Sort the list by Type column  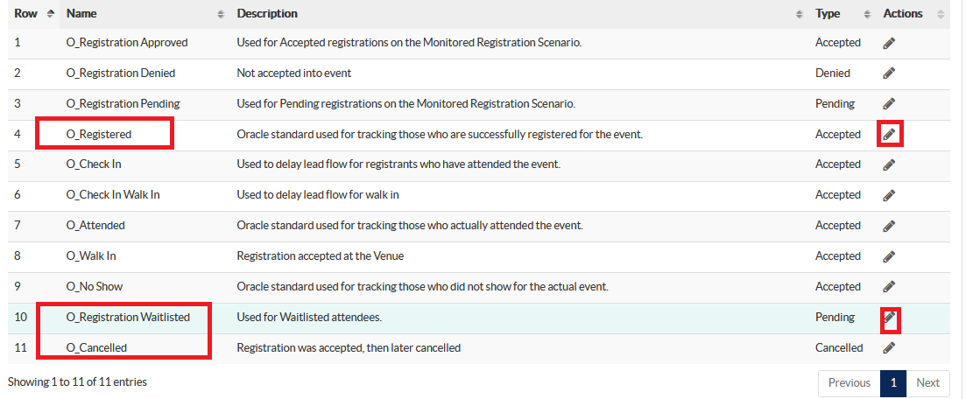[x=842, y=14]
